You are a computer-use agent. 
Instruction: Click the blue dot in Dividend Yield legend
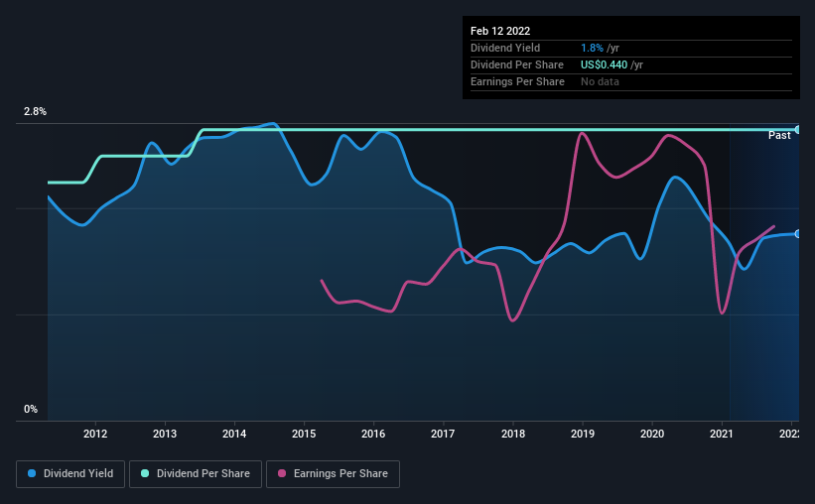(33, 474)
